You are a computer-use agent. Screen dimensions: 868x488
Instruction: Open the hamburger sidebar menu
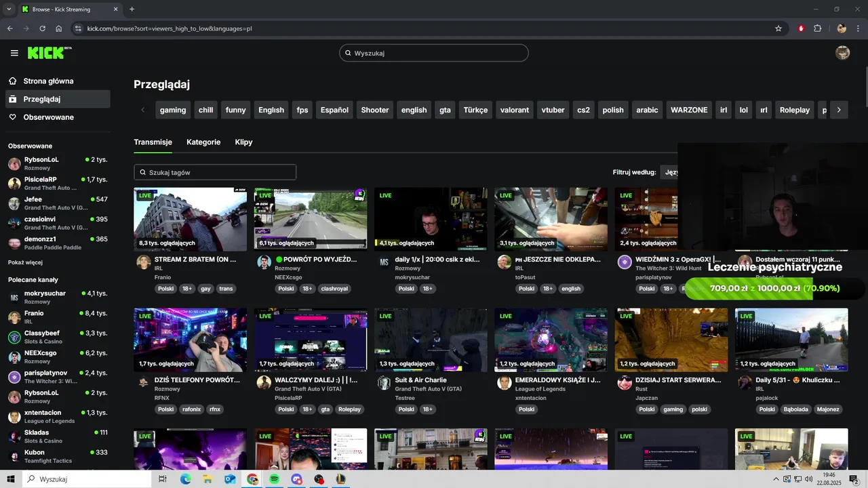point(14,53)
